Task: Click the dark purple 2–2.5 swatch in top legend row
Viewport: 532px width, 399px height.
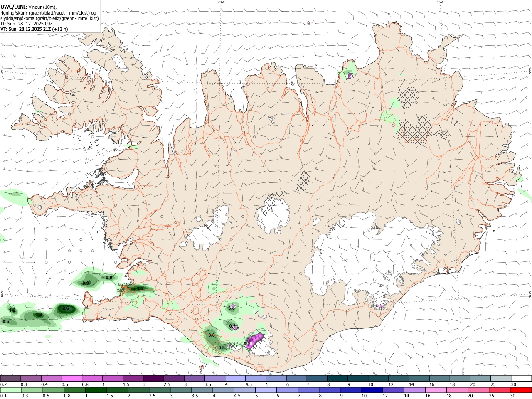Action: coord(153,378)
